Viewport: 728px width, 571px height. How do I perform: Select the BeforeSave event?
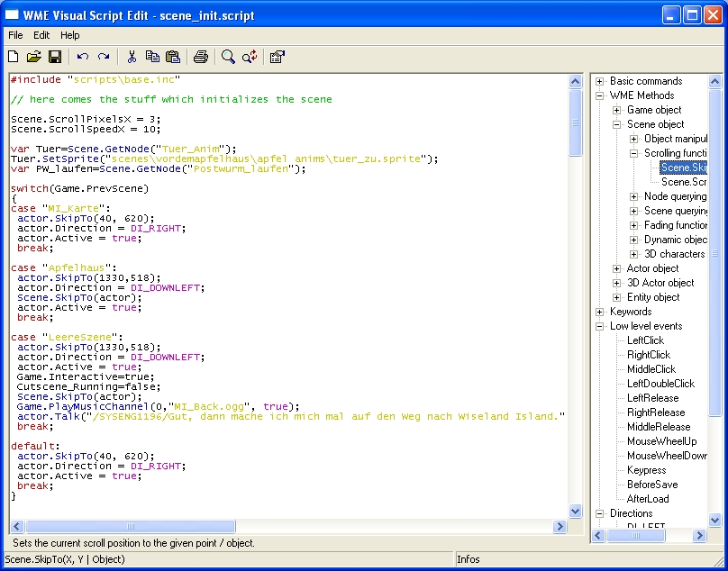[x=652, y=485]
